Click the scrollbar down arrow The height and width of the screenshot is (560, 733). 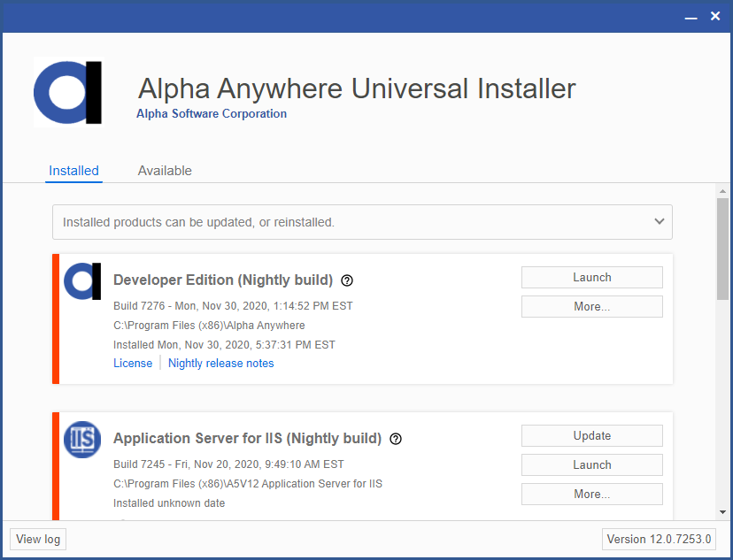tap(722, 512)
